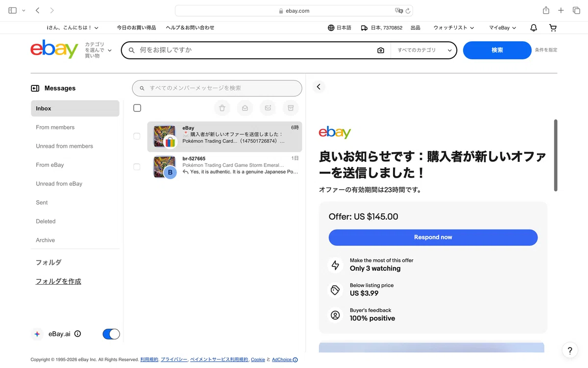Click the eBay.ai sparkle icon
Screen dimensions: 588x368
(x=37, y=334)
